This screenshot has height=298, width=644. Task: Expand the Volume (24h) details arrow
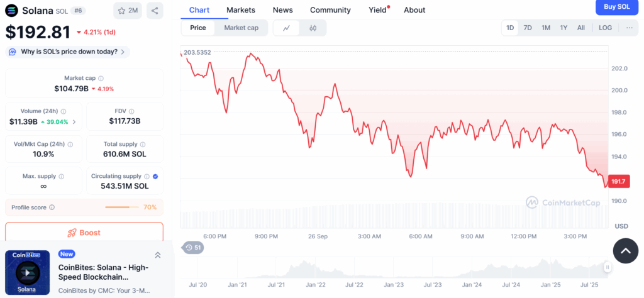74,121
